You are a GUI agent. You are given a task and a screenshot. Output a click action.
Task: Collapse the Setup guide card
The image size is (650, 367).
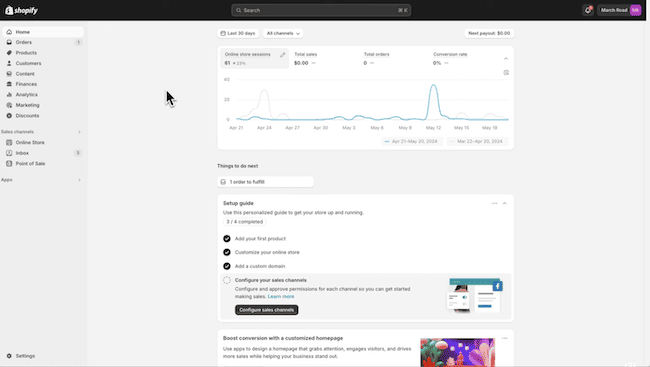[x=504, y=203]
